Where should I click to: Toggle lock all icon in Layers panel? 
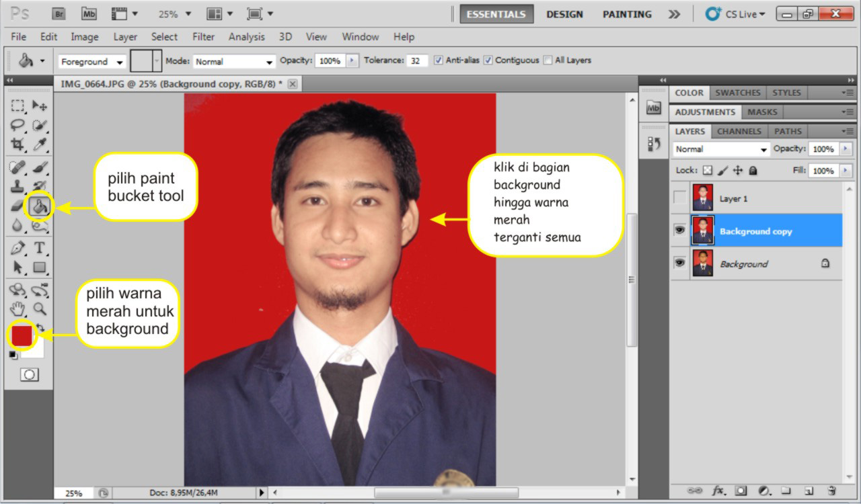pyautogui.click(x=753, y=171)
